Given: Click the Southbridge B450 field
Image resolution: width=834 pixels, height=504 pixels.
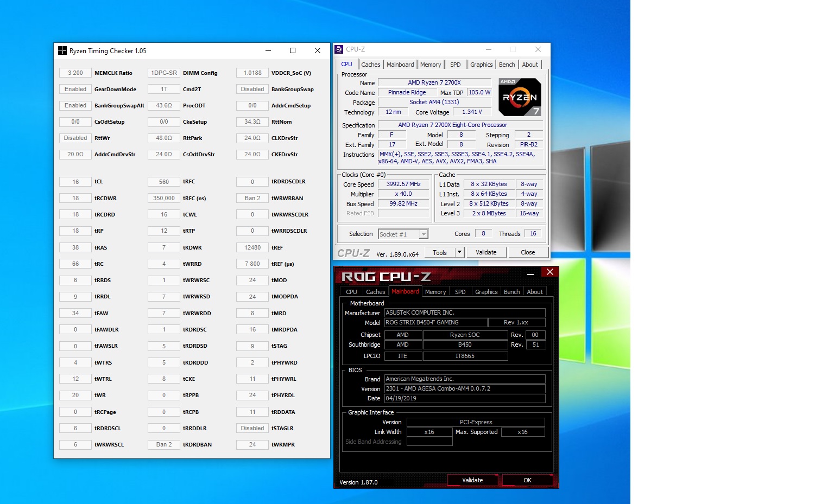Looking at the screenshot, I should pyautogui.click(x=465, y=344).
